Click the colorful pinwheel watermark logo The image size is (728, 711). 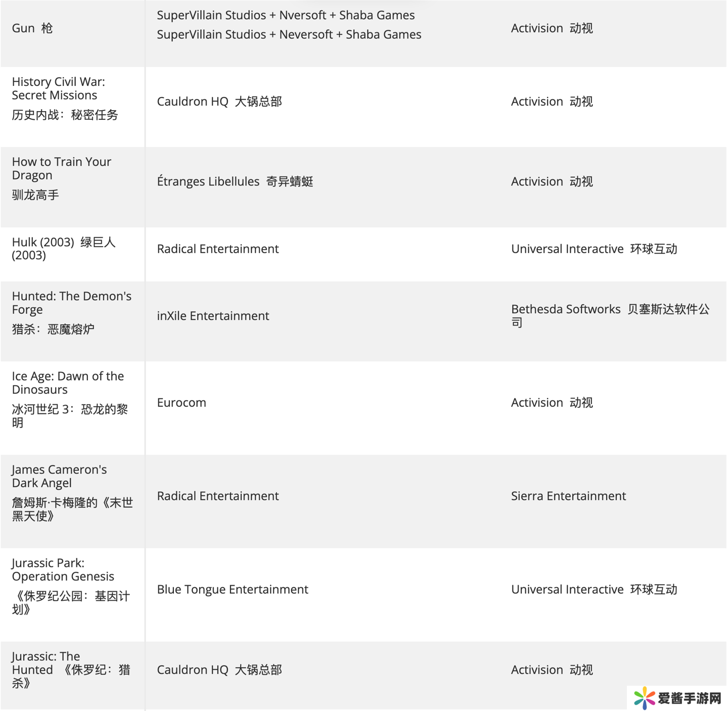click(x=645, y=698)
